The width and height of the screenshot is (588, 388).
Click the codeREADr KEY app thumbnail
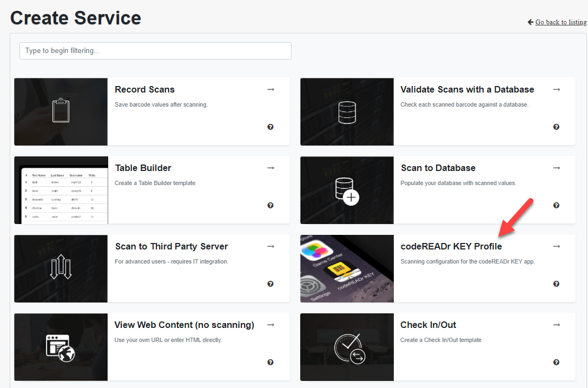(347, 268)
